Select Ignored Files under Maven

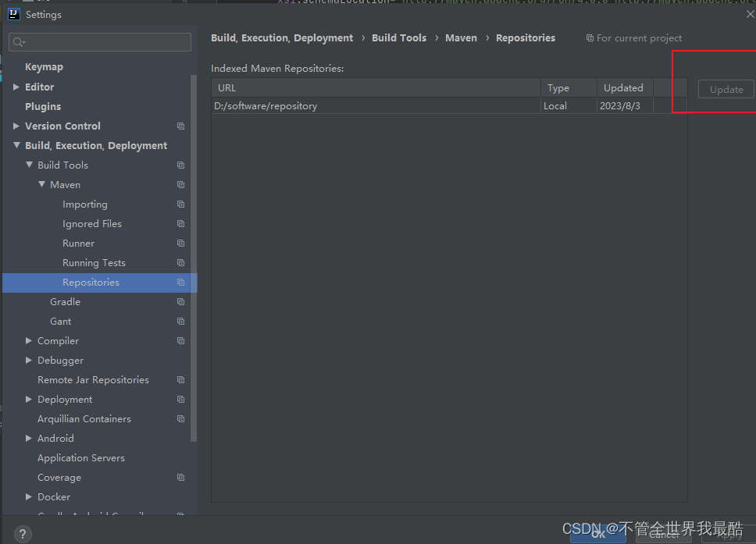pos(92,223)
